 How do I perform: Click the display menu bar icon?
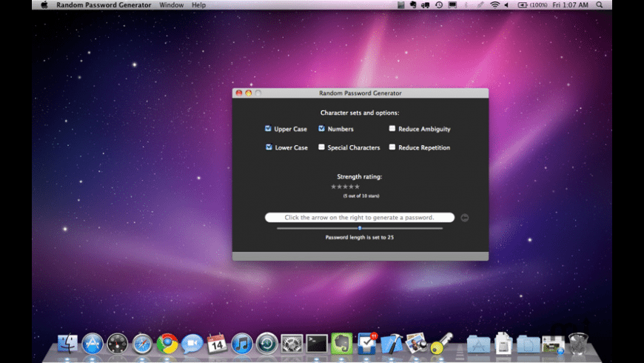(x=452, y=5)
